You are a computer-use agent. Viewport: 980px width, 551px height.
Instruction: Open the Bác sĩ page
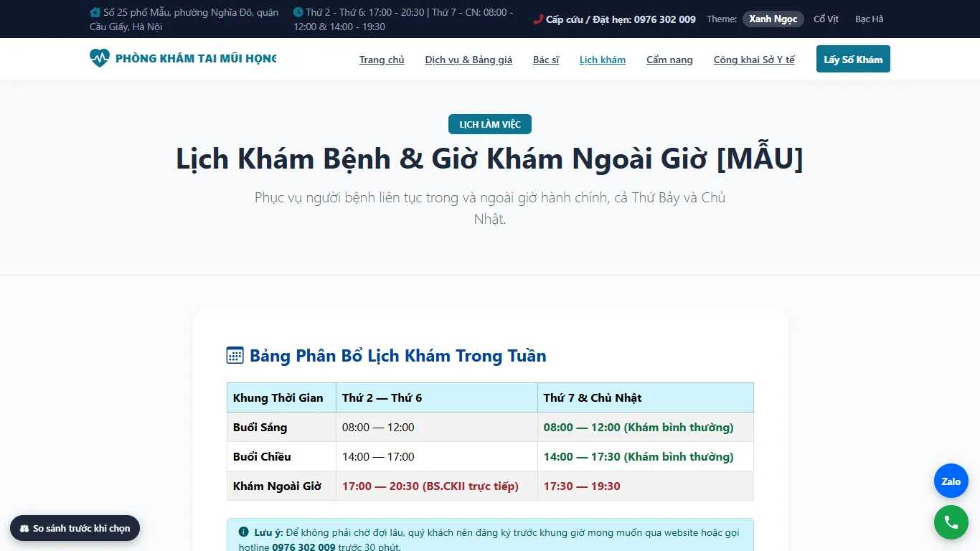546,60
